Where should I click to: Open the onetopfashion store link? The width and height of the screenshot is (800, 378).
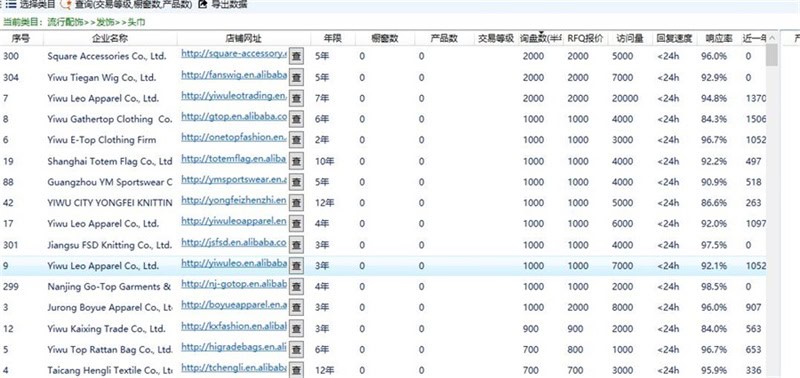[x=234, y=137]
